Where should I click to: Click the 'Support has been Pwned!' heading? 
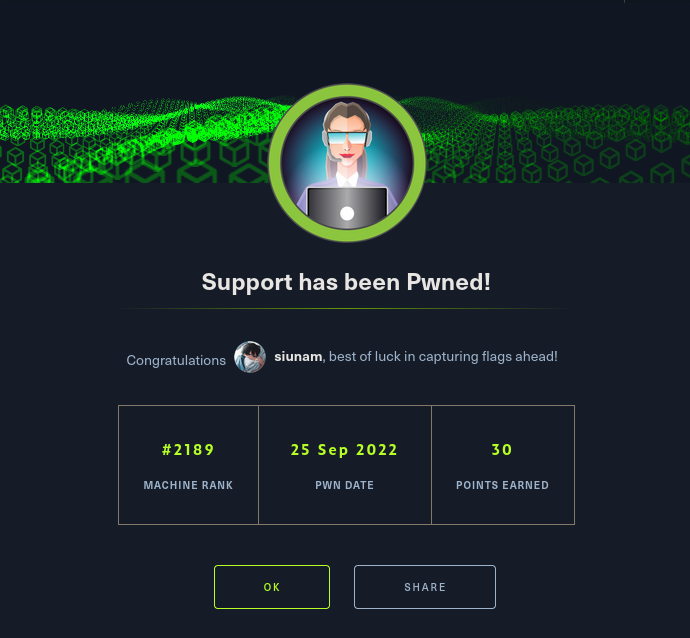(346, 282)
